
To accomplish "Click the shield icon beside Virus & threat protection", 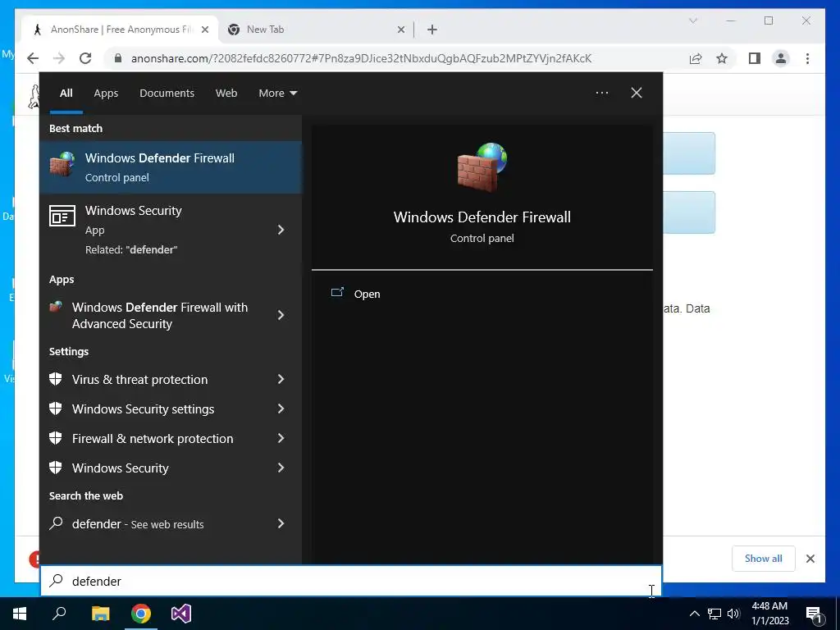I will click(55, 379).
